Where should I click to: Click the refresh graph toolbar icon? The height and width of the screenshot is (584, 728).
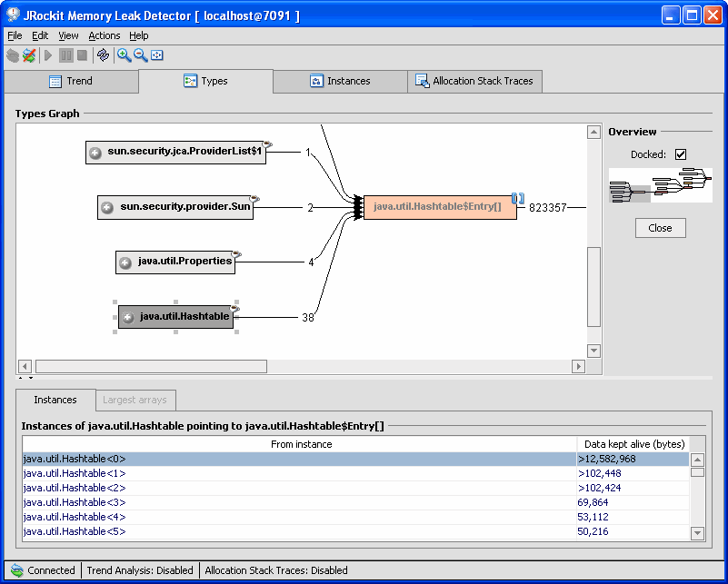[103, 55]
